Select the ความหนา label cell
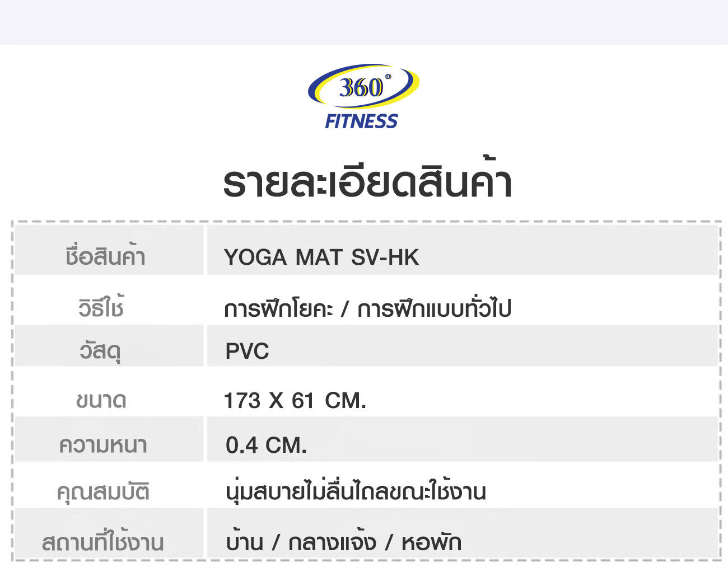 click(109, 440)
